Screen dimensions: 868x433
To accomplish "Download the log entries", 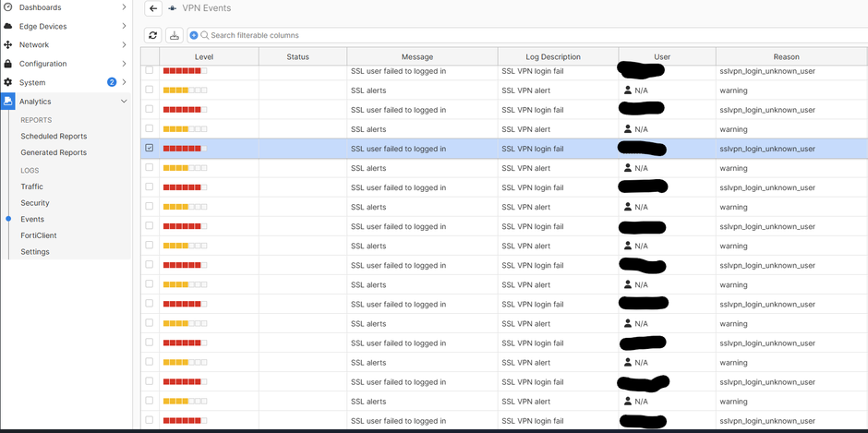I will pos(175,35).
